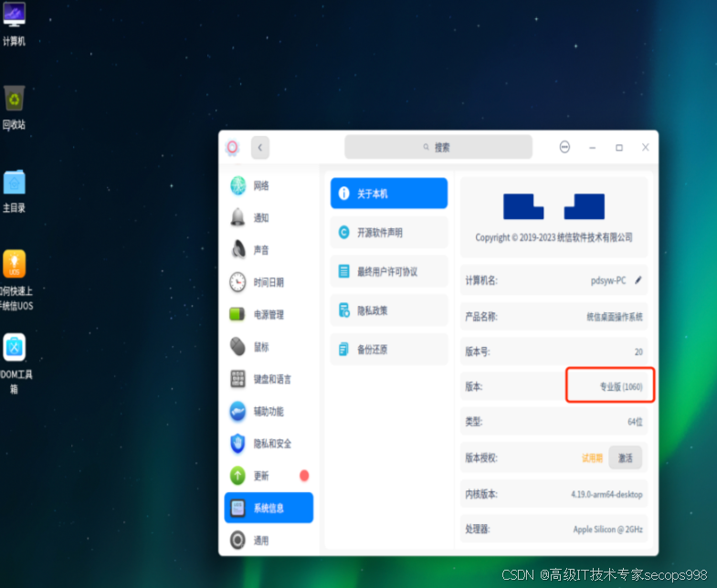Select 键盘和语言 in the sidebar

click(x=269, y=379)
